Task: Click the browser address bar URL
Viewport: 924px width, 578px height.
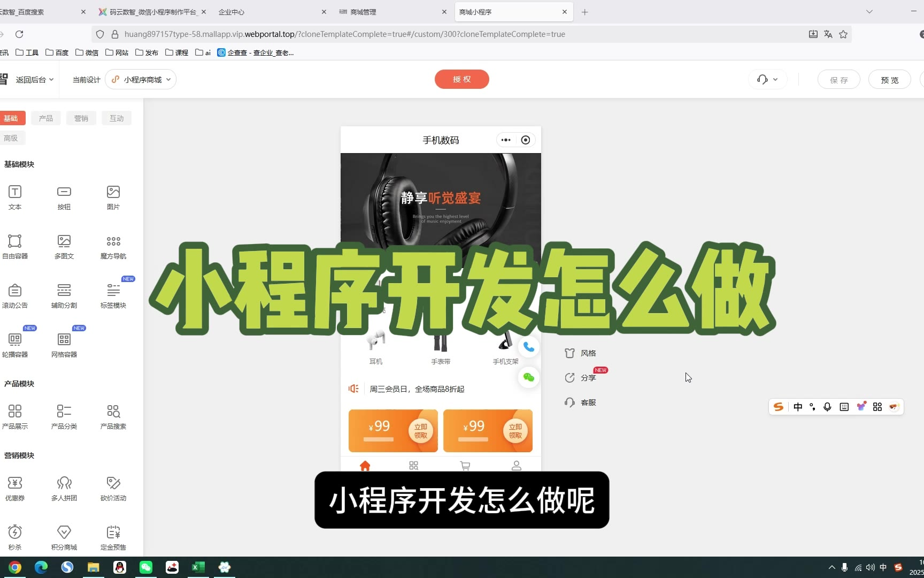Action: 345,34
